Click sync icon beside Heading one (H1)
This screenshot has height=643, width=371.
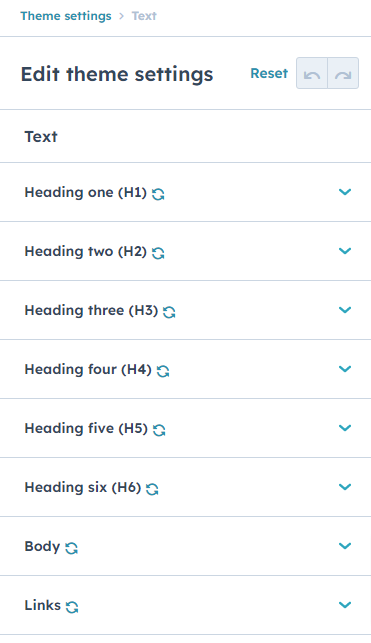[x=158, y=194]
